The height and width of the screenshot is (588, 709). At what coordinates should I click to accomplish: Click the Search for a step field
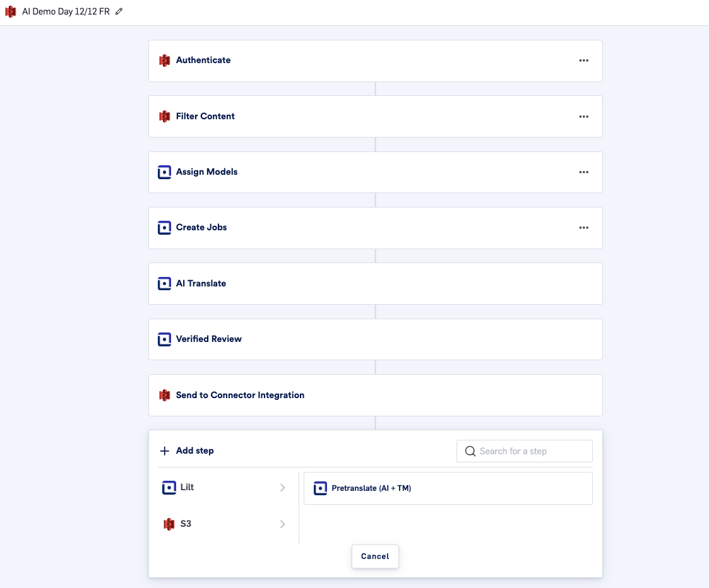click(x=525, y=451)
